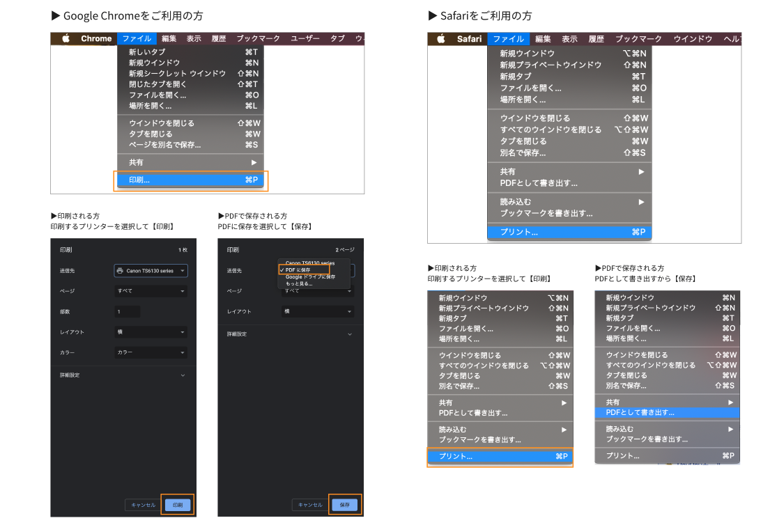Select the highlighted 印刷… item in Chrome menu
770x532 pixels.
coord(190,180)
